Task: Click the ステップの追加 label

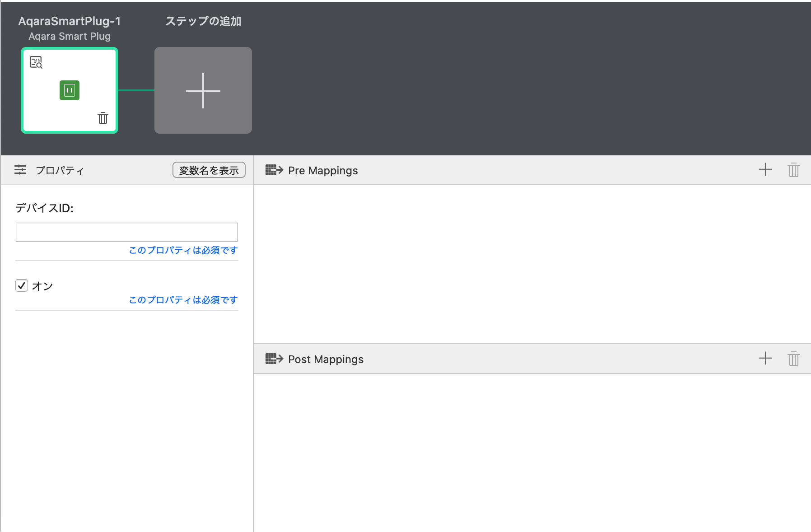Action: [203, 21]
